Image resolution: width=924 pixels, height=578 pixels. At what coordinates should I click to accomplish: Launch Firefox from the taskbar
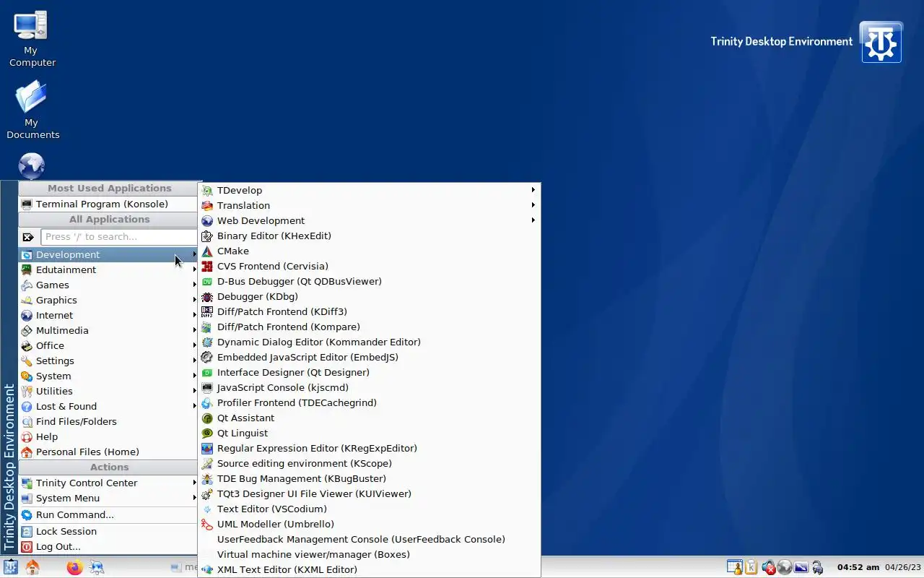click(x=74, y=567)
